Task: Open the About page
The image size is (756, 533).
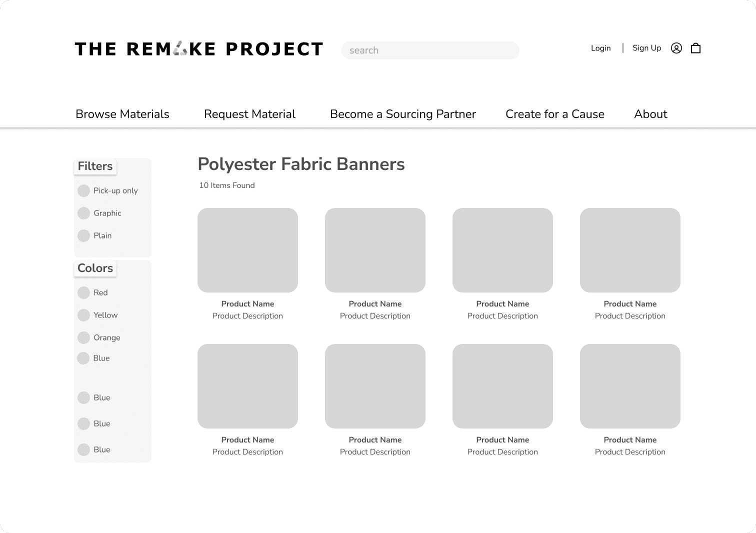Action: (x=650, y=114)
